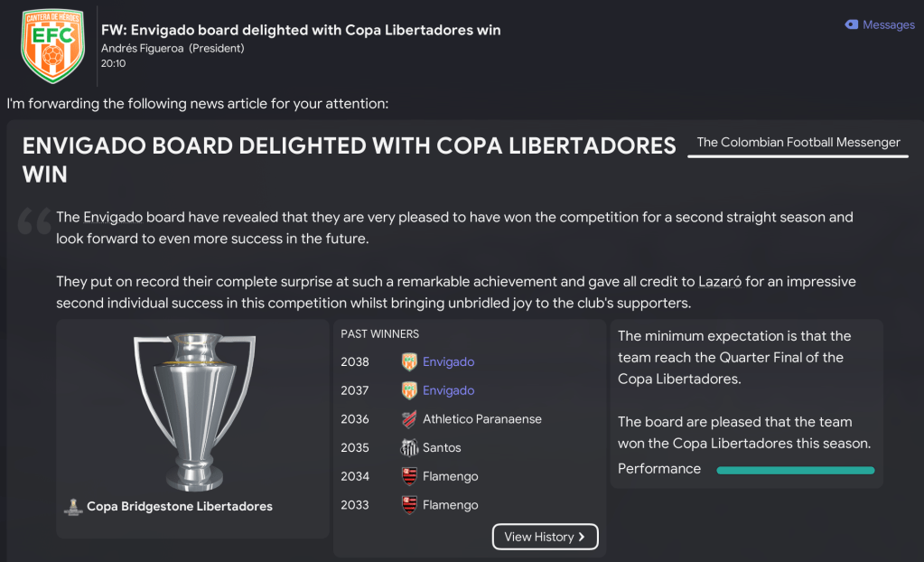The height and width of the screenshot is (562, 924).
Task: Click the Performance progress bar
Action: (x=795, y=470)
